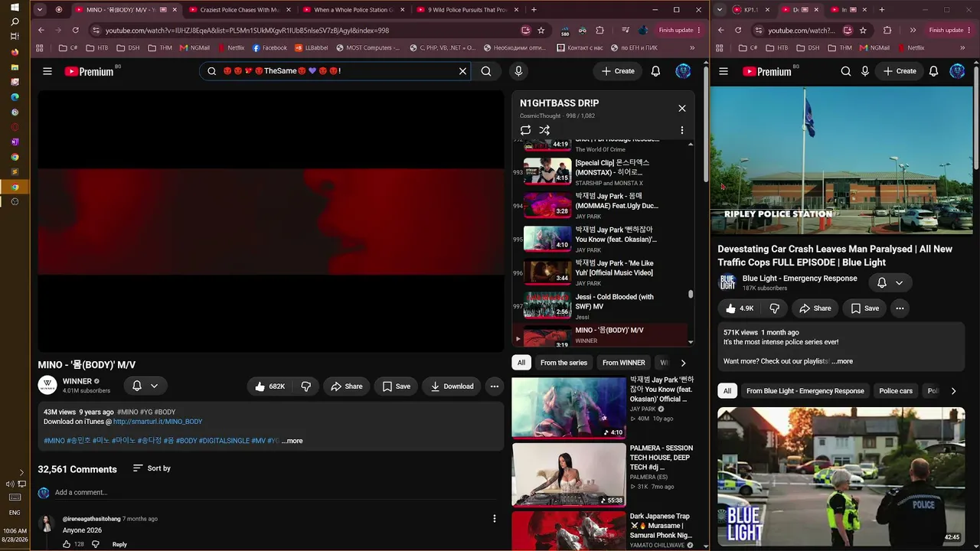Select the 'Police cars' filter chip
This screenshot has width=980, height=551.
(896, 391)
